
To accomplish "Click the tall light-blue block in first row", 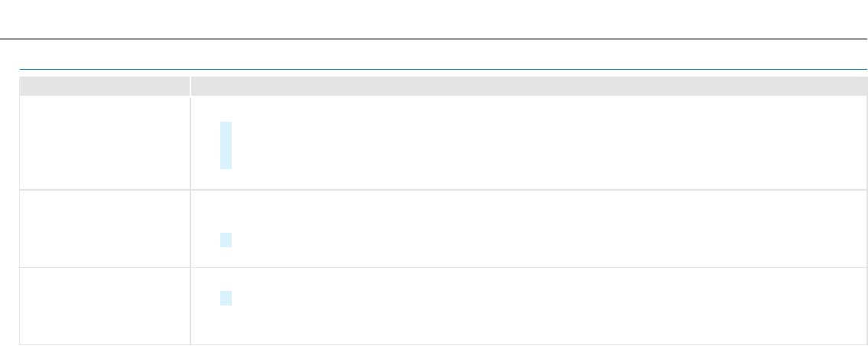I will coord(226,145).
